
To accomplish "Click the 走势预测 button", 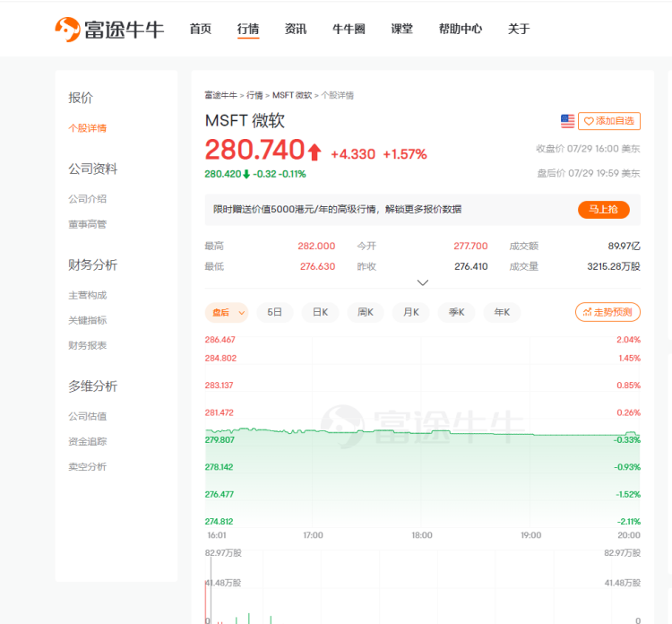I will click(607, 312).
